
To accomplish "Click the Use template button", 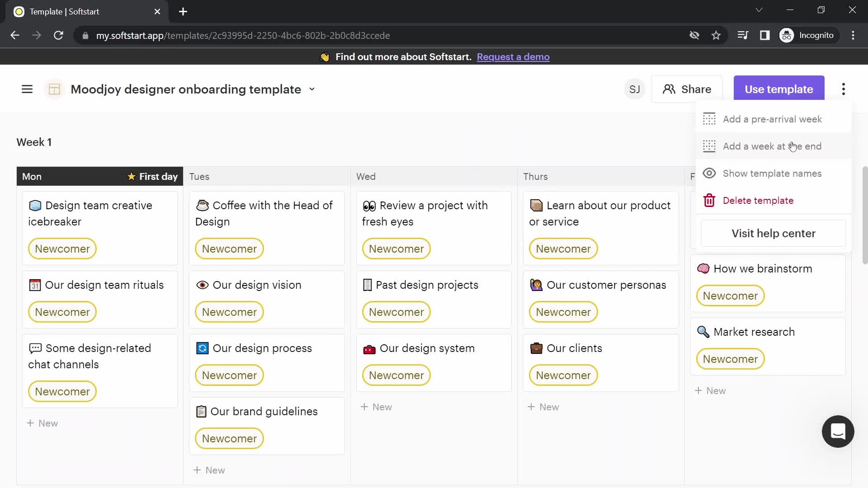I will click(x=778, y=89).
